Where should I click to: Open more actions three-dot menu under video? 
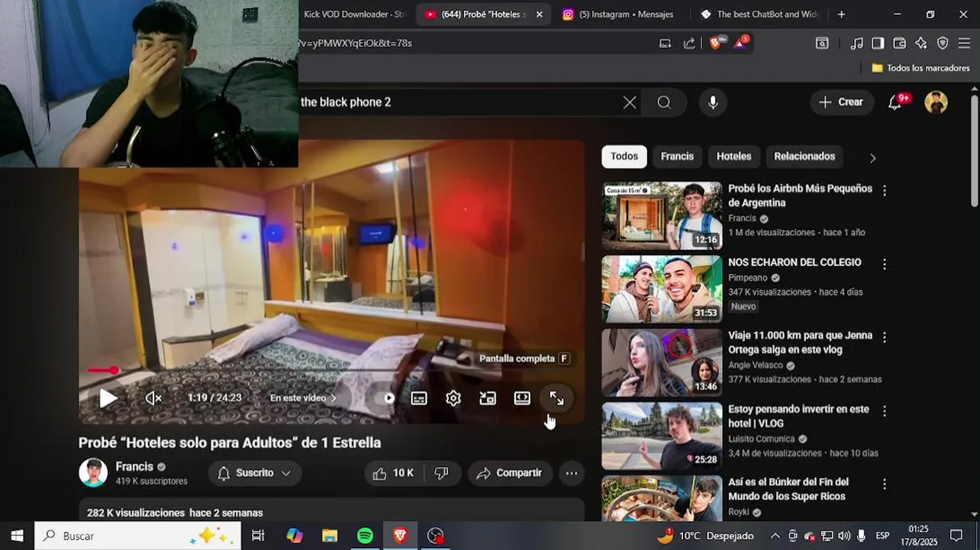click(572, 473)
